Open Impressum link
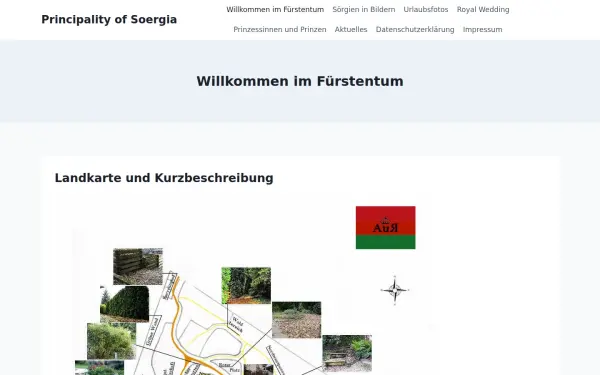This screenshot has height=375, width=600. [482, 29]
